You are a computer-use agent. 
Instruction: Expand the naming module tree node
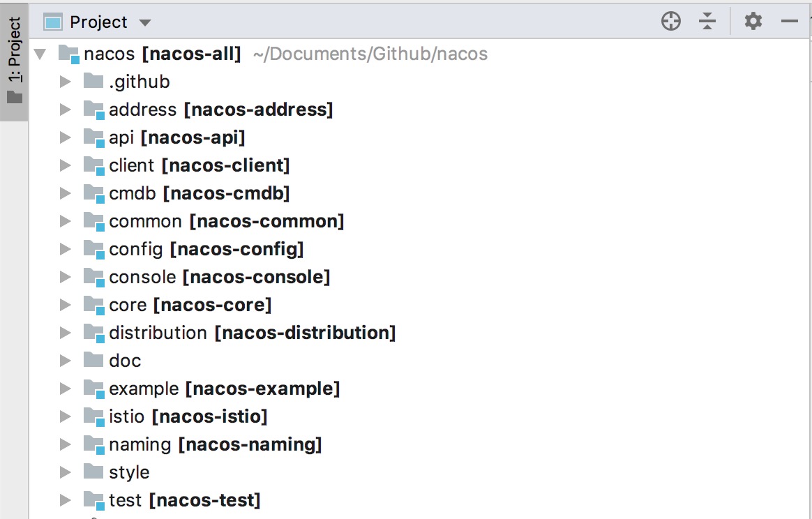tap(65, 444)
